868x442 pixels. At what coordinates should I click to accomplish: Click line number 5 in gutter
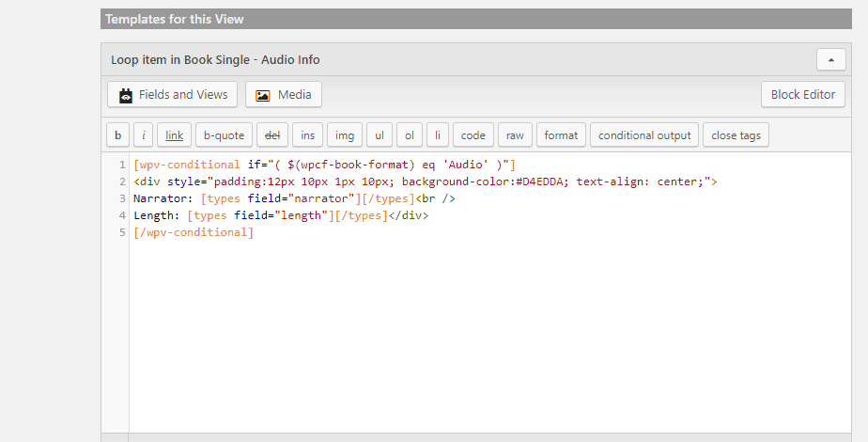122,232
